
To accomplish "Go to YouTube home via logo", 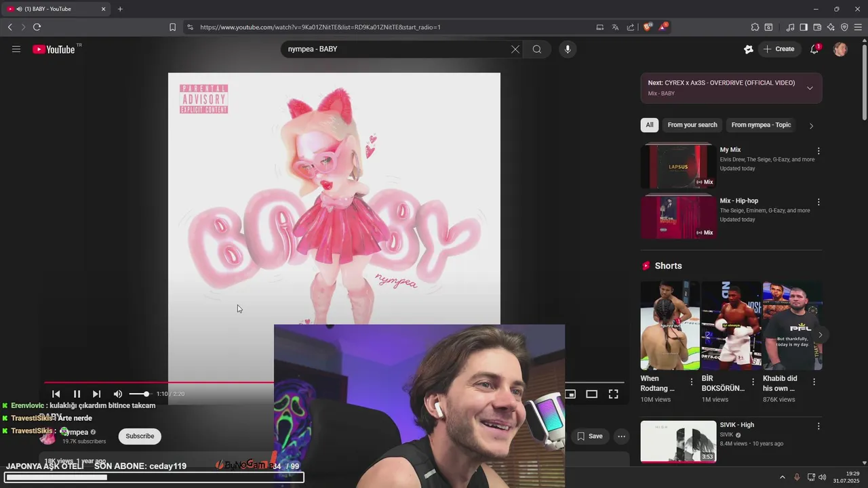I will pos(54,49).
